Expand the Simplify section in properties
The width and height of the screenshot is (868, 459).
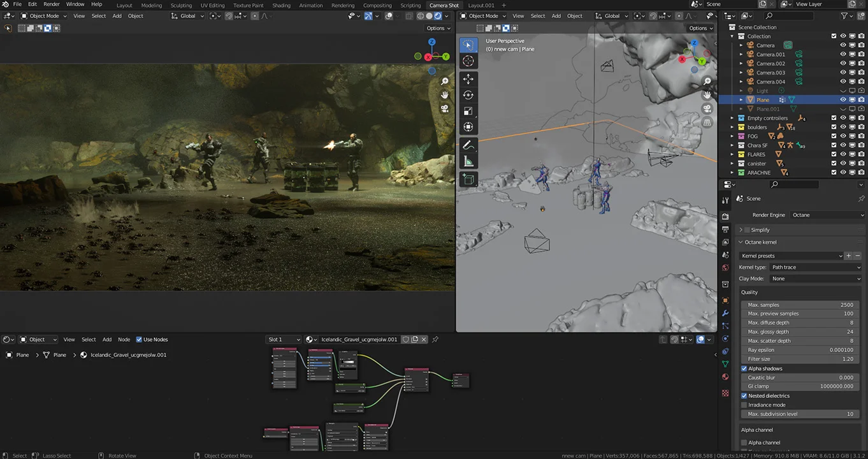(x=741, y=229)
